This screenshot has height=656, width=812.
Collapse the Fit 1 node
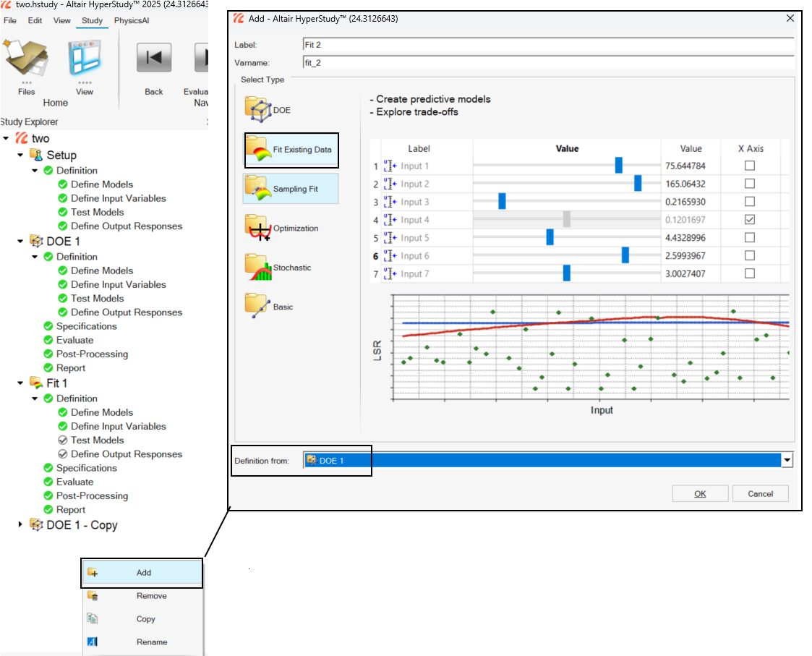tap(20, 383)
